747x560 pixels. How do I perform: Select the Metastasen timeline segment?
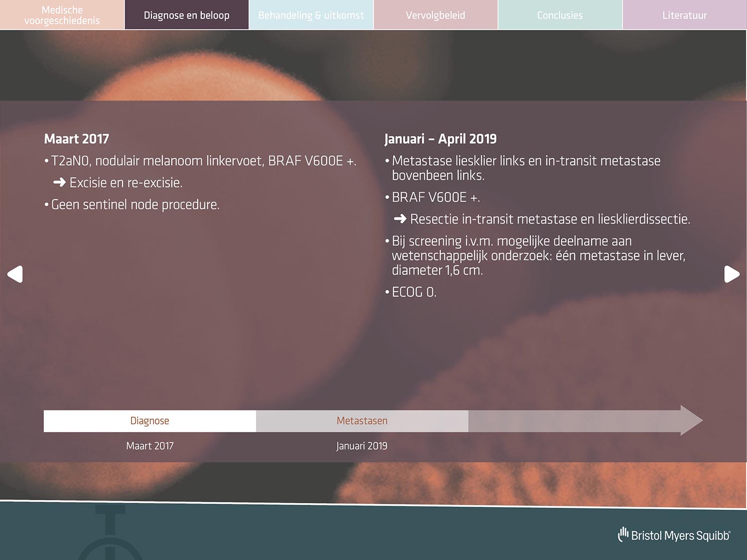[362, 421]
